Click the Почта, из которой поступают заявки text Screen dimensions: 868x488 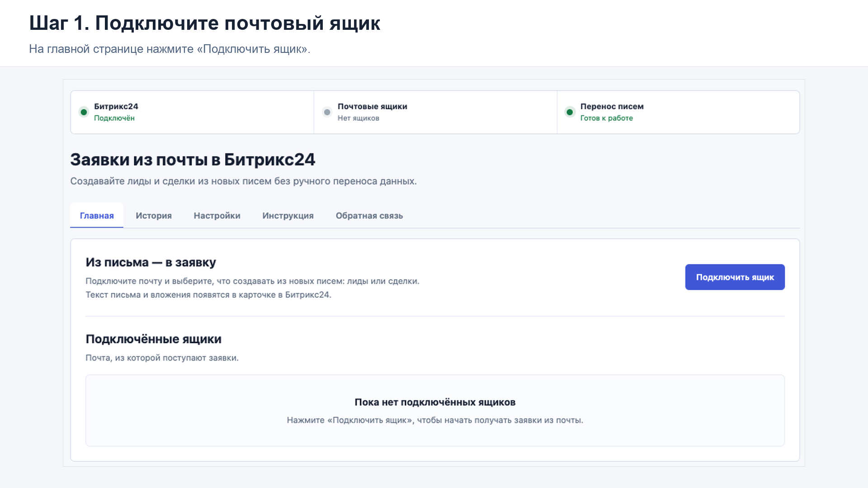click(x=162, y=358)
